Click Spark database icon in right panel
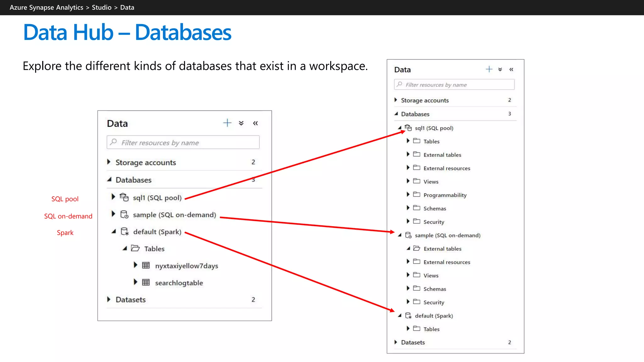This screenshot has width=644, height=362. point(408,315)
